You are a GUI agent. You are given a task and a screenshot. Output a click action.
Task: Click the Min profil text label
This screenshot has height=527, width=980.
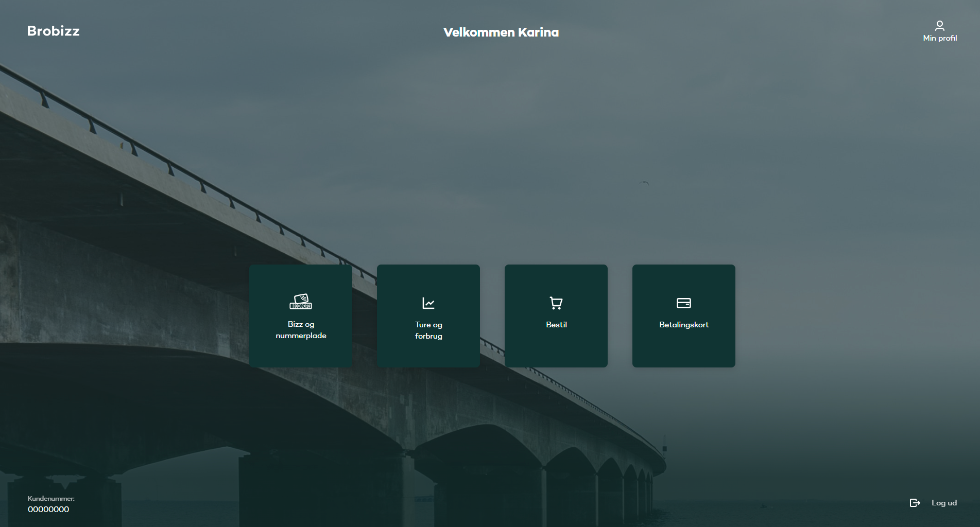939,38
